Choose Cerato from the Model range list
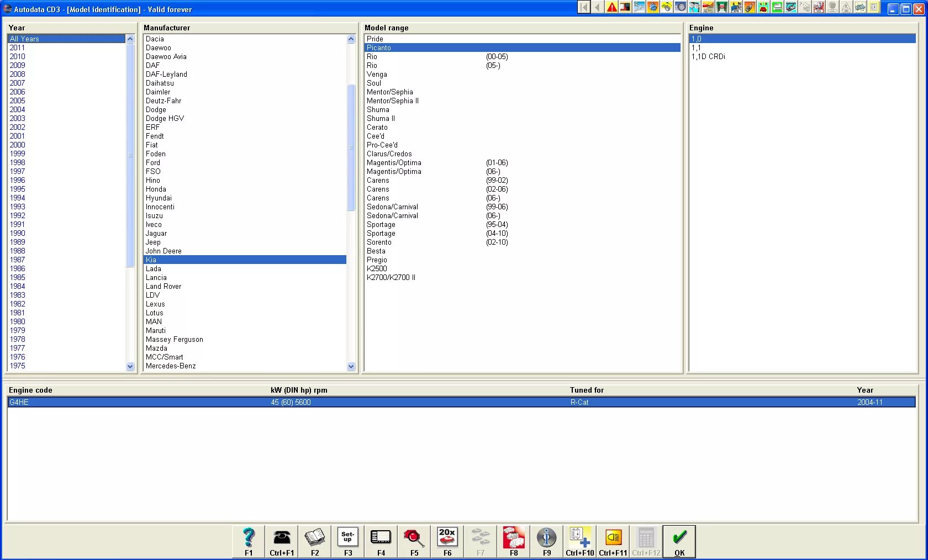 (x=523, y=128)
